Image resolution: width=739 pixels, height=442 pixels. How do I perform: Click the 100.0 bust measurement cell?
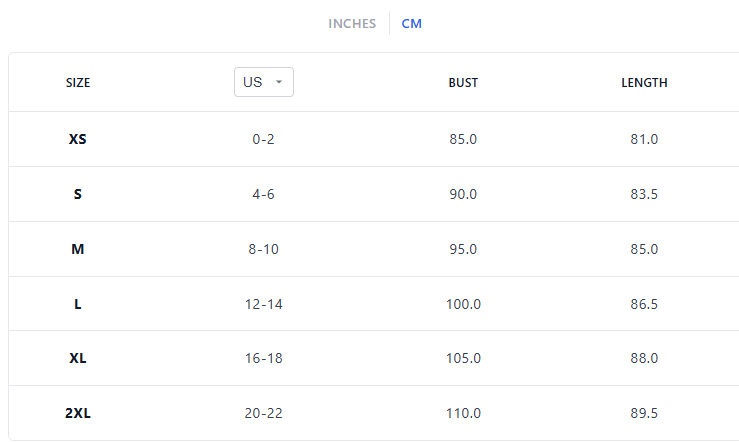[463, 304]
